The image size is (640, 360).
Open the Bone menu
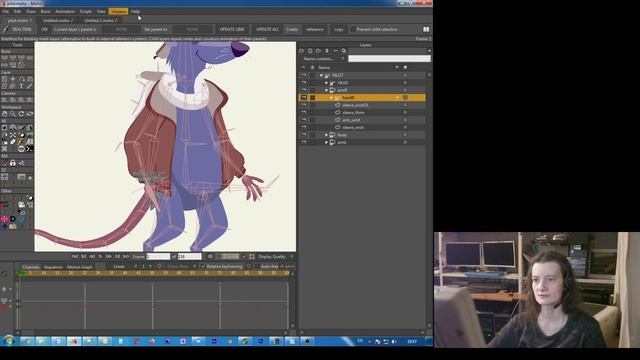[45, 11]
